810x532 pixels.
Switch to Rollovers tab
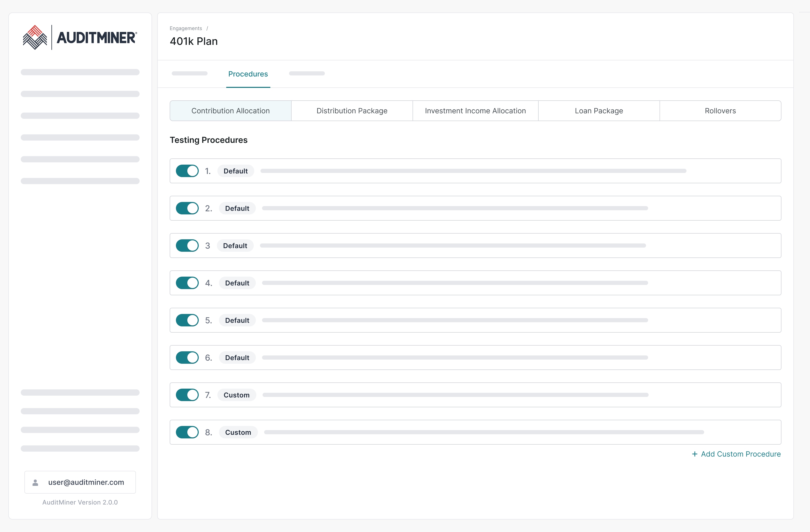coord(720,111)
